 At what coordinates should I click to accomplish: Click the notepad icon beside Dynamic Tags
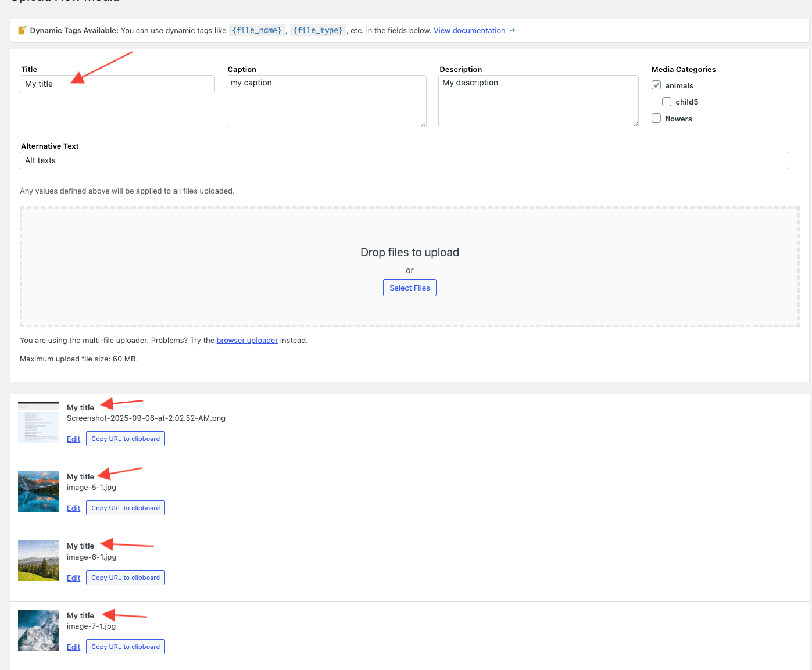point(23,30)
